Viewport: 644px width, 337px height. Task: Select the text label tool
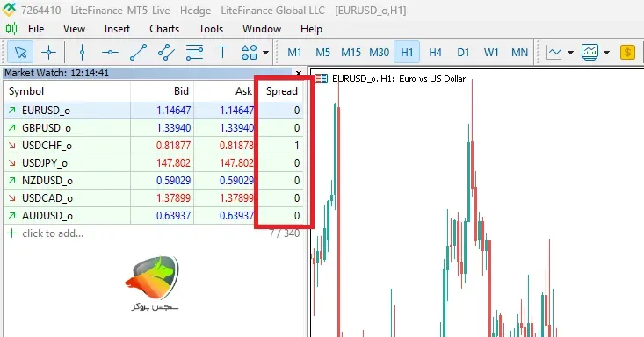[x=222, y=52]
